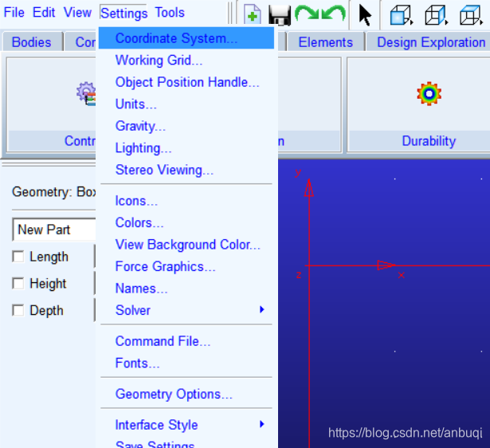Open the Edit menu
Viewport: 490px width, 448px height.
[x=44, y=13]
